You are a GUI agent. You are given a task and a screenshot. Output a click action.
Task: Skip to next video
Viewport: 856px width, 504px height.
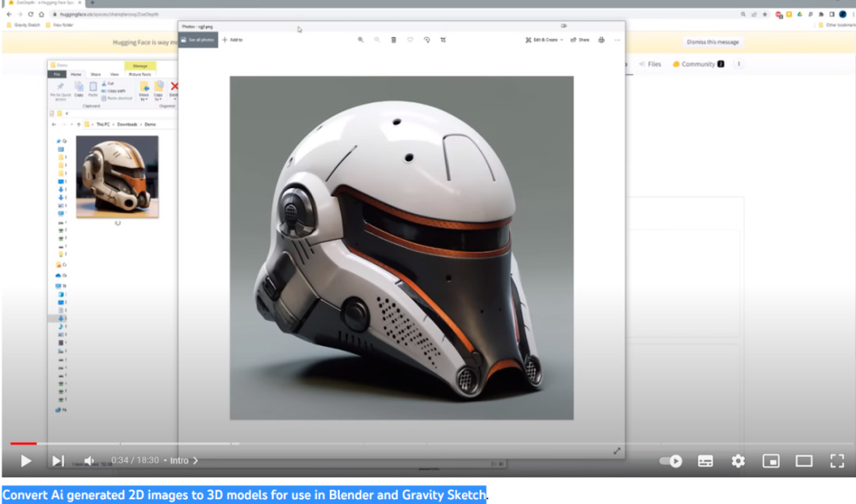click(58, 460)
